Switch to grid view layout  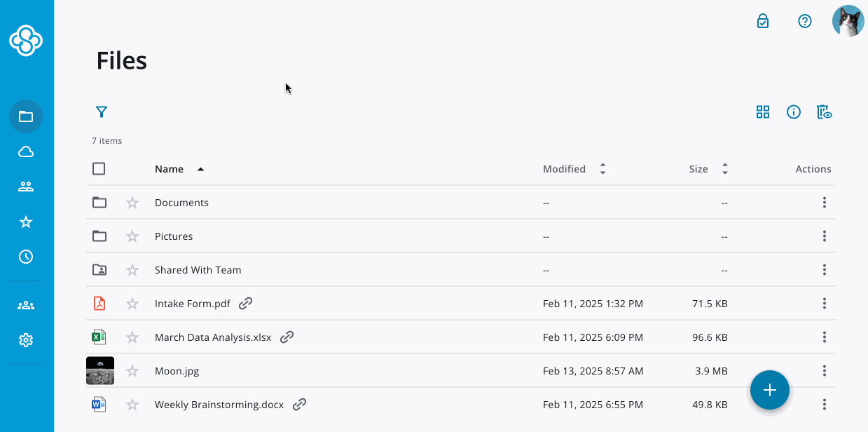click(763, 112)
